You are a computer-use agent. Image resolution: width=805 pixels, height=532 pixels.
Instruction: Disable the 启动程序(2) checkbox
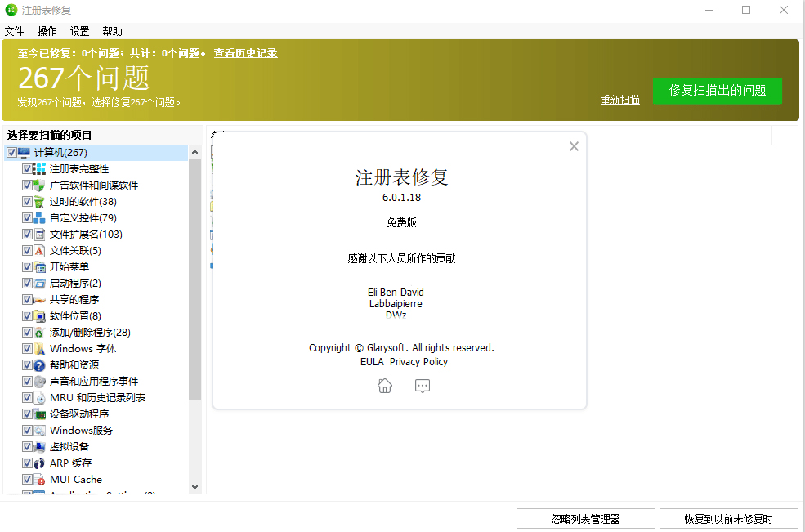(27, 284)
